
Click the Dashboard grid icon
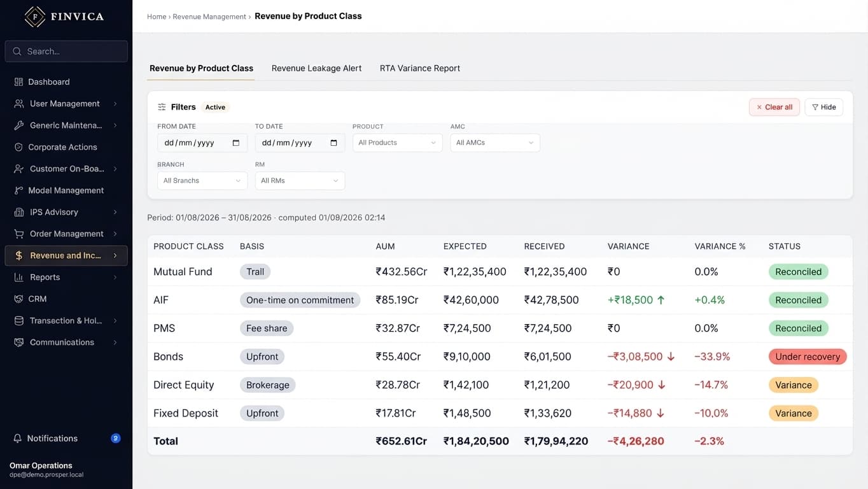tap(18, 82)
